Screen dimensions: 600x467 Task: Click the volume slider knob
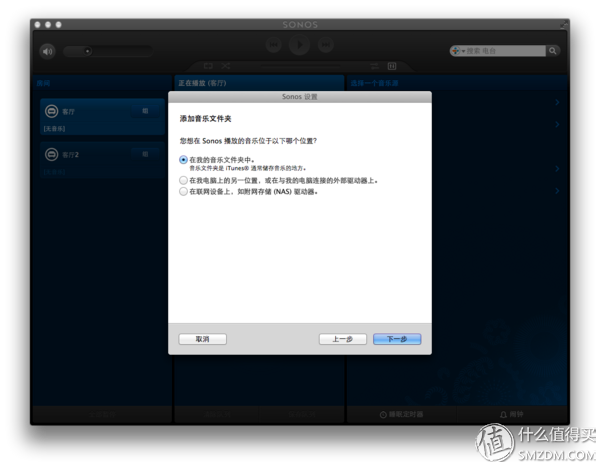[x=87, y=50]
